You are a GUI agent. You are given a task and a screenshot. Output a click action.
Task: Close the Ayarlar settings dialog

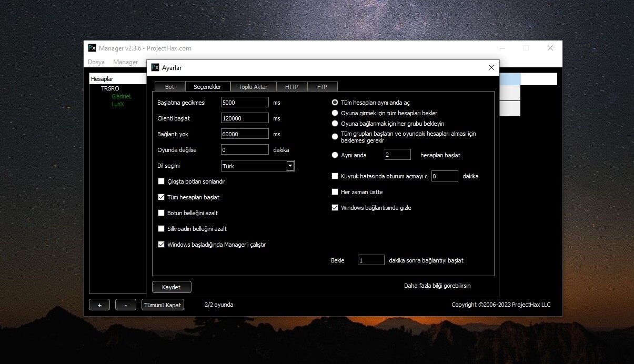point(491,67)
